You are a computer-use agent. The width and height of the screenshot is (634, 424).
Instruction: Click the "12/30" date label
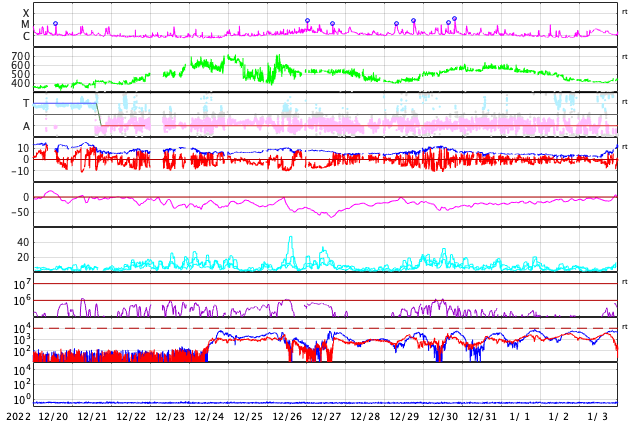point(443,416)
